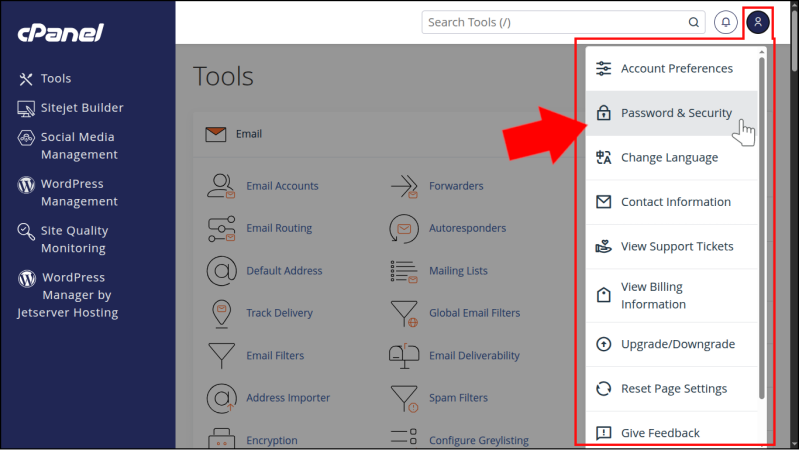Collapse the Email section header
This screenshot has width=799, height=467.
tap(387, 134)
